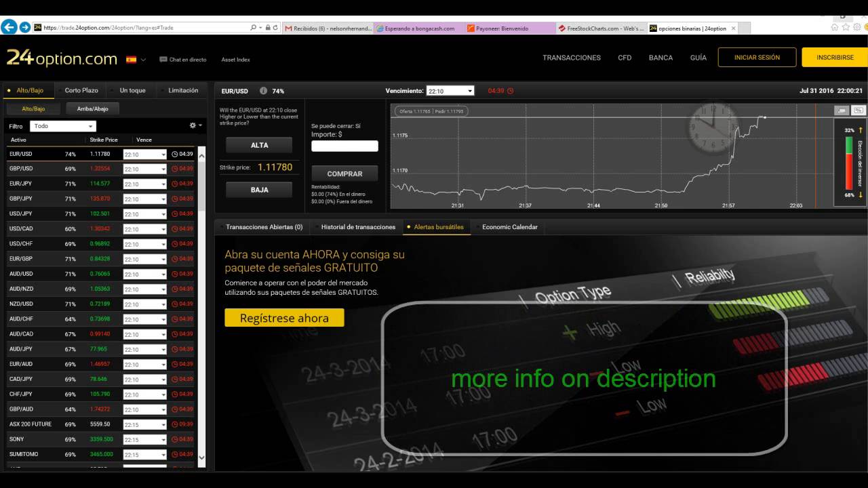Image resolution: width=868 pixels, height=488 pixels.
Task: Click the BAJA button
Action: pos(259,190)
